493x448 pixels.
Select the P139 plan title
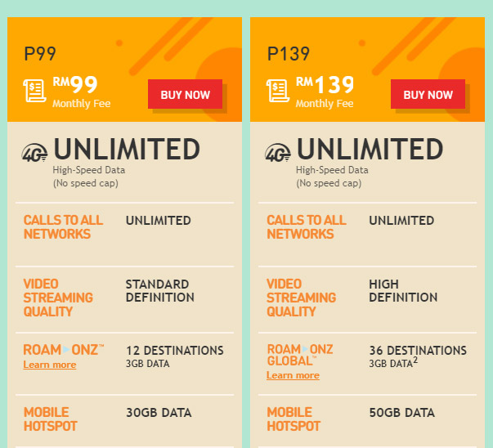coord(289,55)
